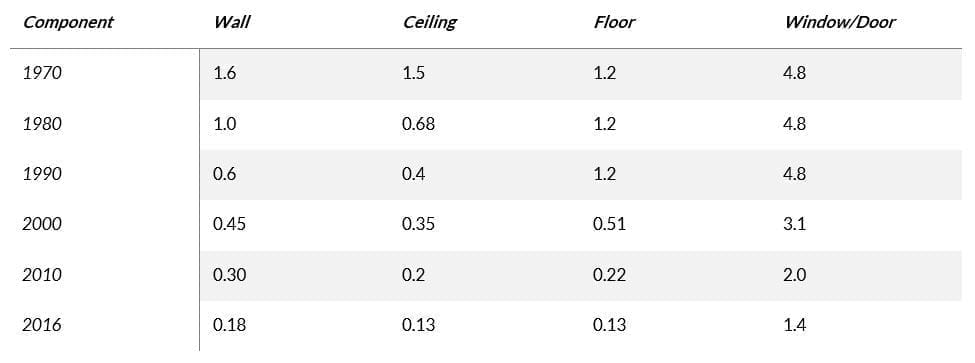Select the 2000 Floor value 0.51
This screenshot has width=975, height=363.
(609, 224)
